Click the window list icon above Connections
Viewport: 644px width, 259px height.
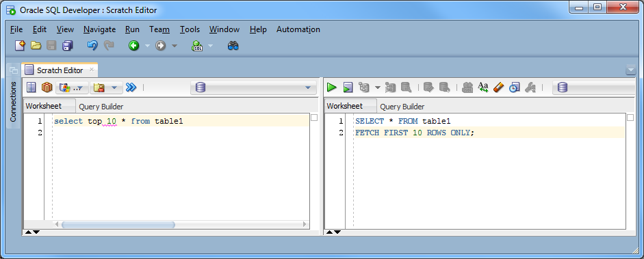point(13,70)
